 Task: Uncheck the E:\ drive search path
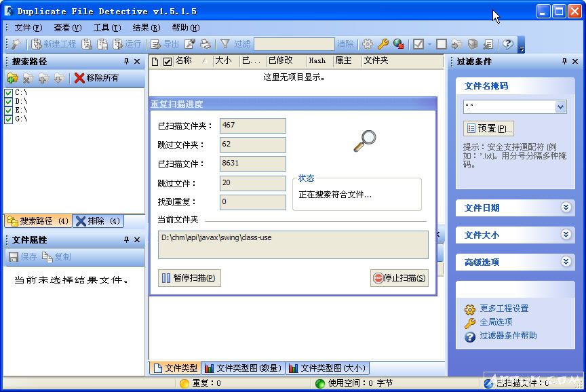(x=7, y=110)
